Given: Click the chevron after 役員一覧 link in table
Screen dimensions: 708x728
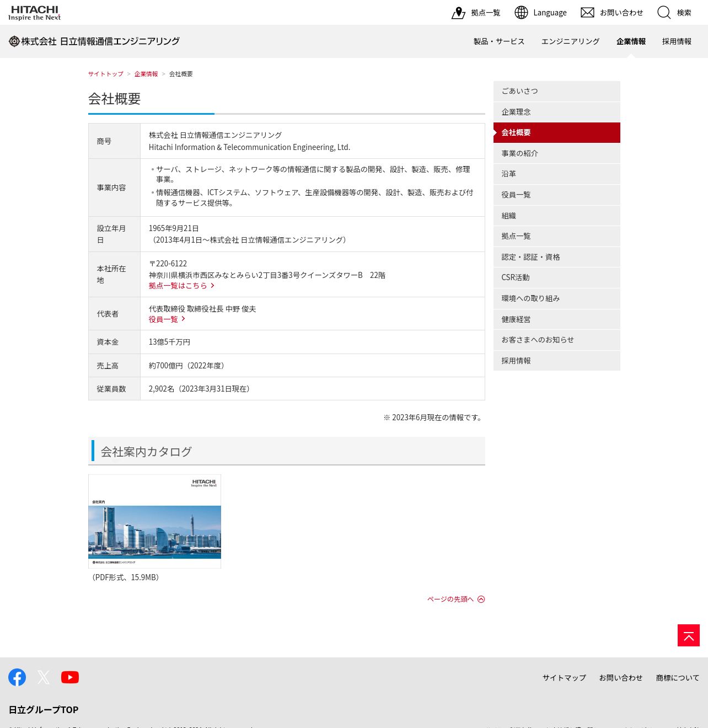Looking at the screenshot, I should click(x=183, y=319).
